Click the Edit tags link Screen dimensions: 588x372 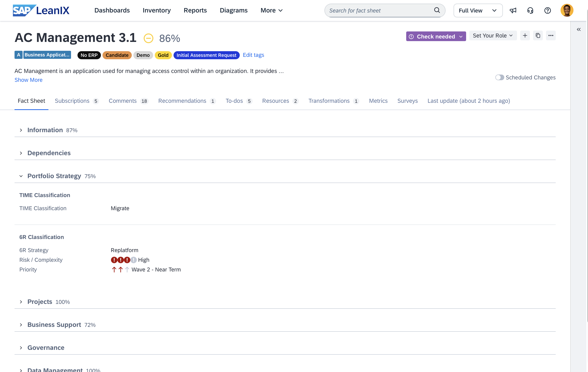click(x=253, y=55)
